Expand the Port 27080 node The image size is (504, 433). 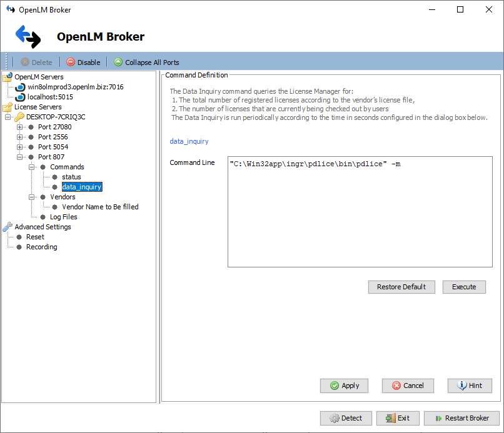click(20, 127)
